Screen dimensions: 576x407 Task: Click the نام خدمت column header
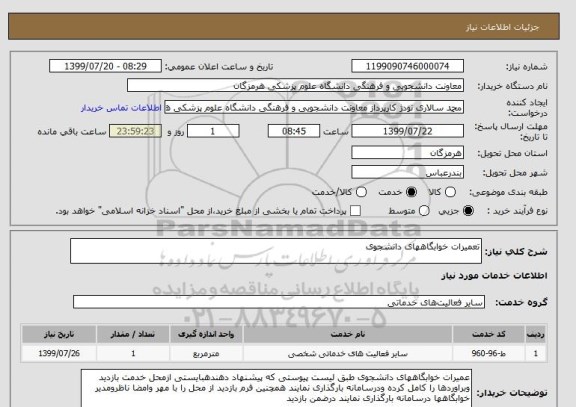348,334
